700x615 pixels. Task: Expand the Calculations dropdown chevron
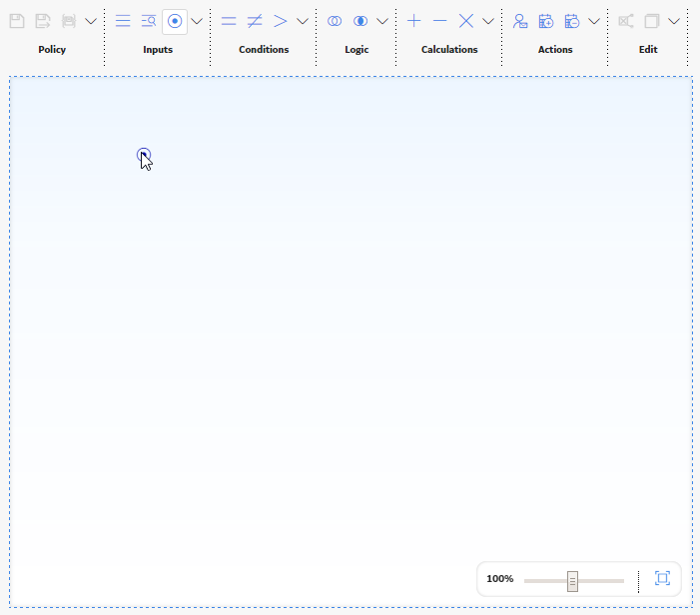(x=488, y=21)
